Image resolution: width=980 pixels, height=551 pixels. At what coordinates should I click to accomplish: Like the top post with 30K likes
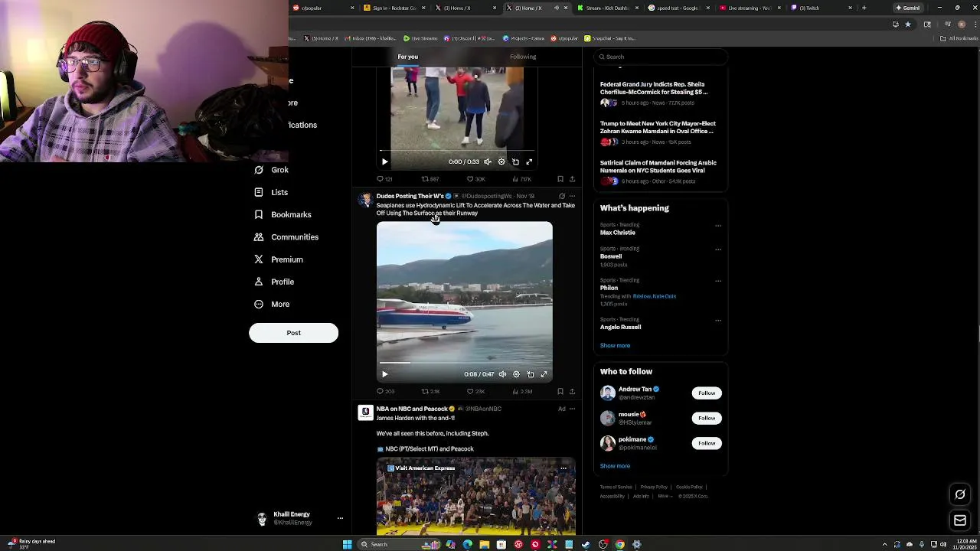[475, 179]
